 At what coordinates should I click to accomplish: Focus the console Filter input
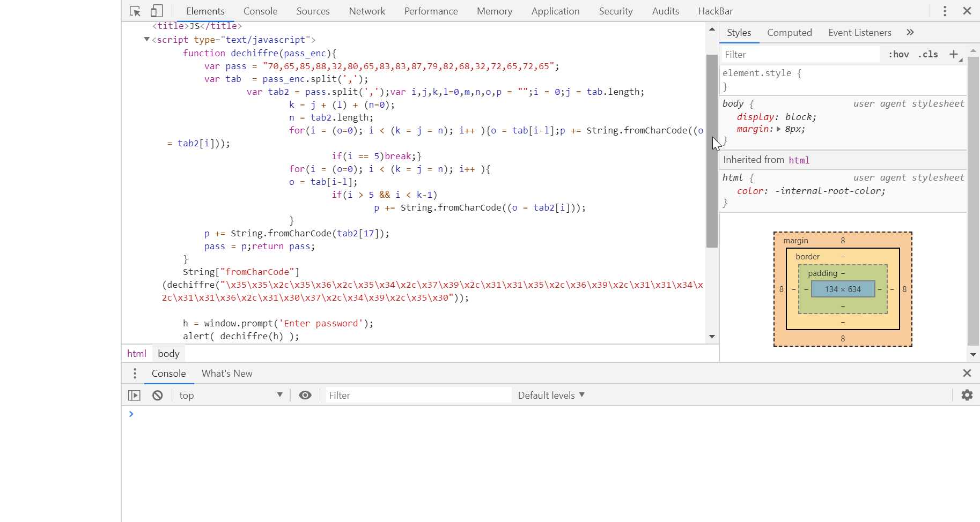418,396
